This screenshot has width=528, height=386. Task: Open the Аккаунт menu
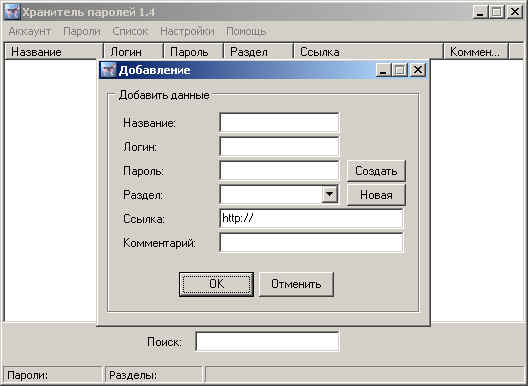click(30, 31)
